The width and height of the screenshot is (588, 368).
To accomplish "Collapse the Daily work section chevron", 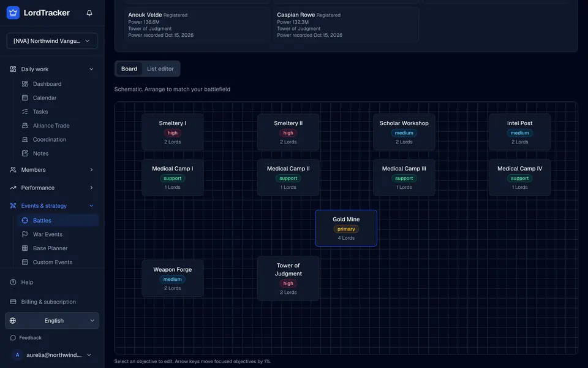I will 91,69.
